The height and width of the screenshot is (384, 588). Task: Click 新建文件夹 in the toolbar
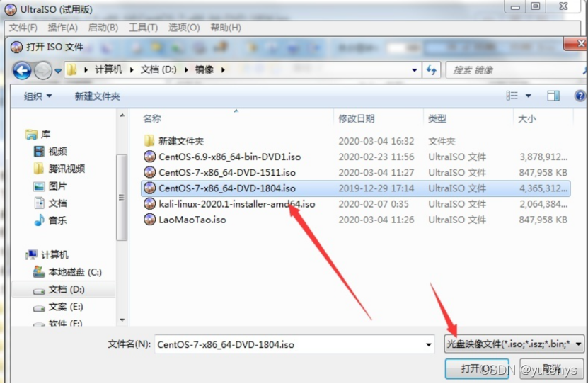click(x=98, y=96)
